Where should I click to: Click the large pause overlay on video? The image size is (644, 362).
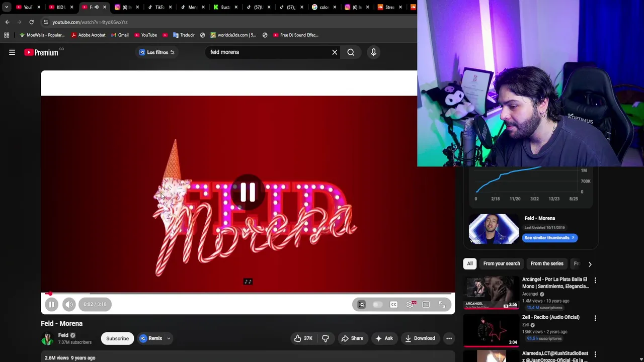tap(248, 192)
